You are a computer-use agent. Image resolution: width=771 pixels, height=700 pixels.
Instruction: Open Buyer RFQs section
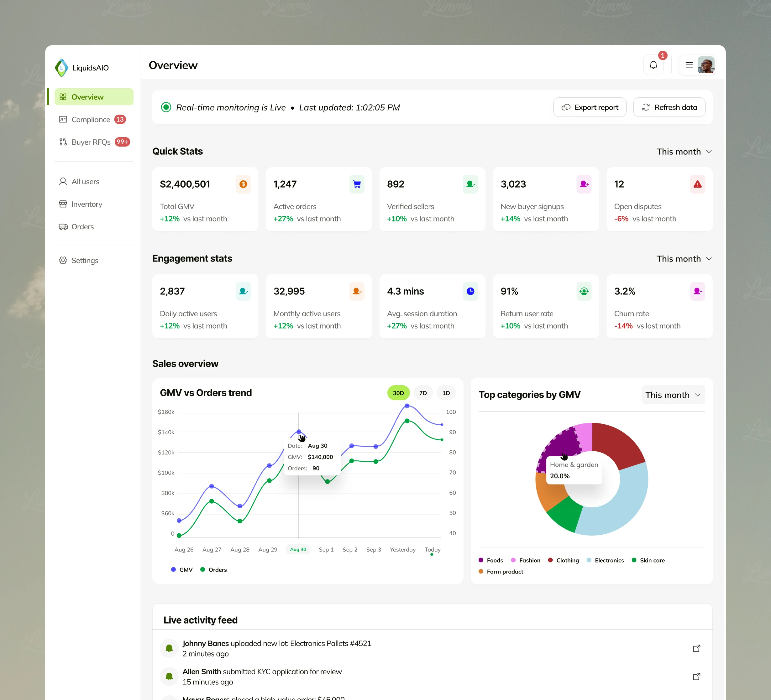click(94, 142)
